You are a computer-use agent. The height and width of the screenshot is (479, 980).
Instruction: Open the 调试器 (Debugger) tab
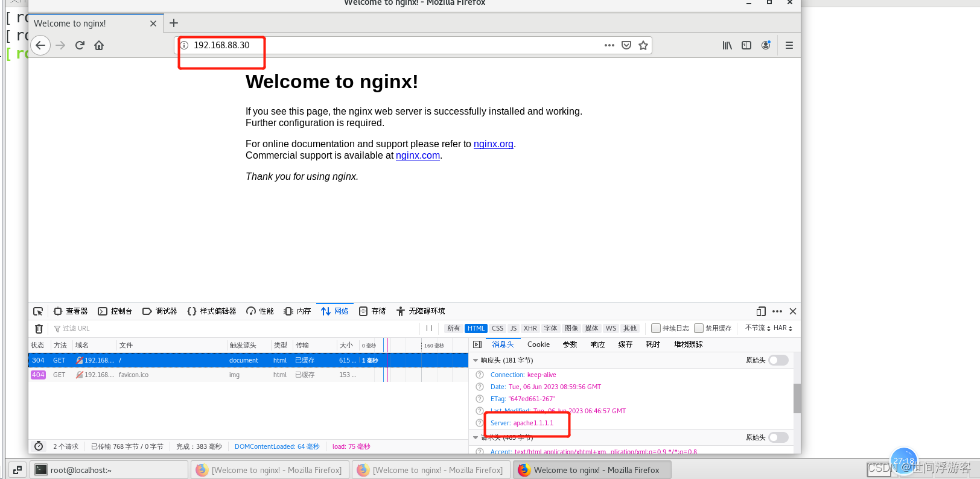coord(160,311)
